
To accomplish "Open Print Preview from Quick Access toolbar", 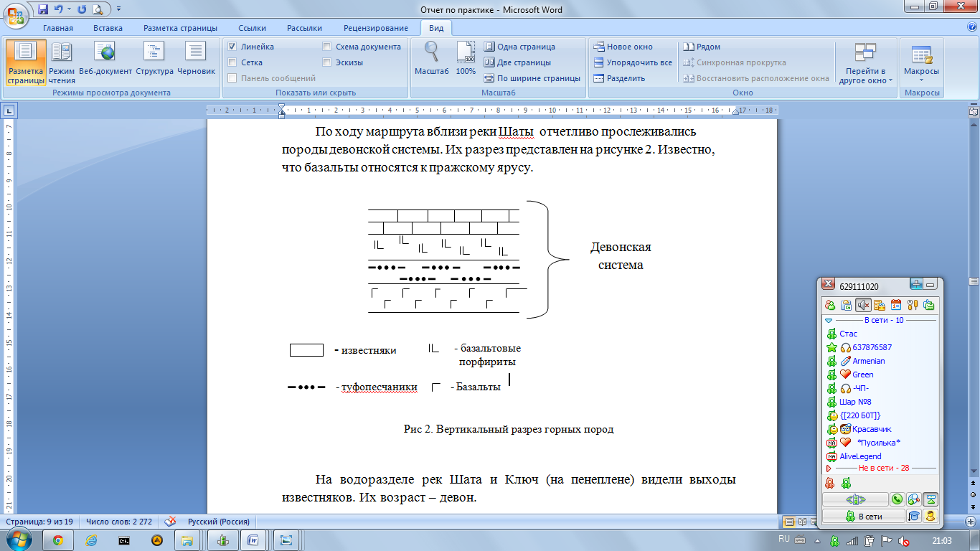I will point(97,9).
